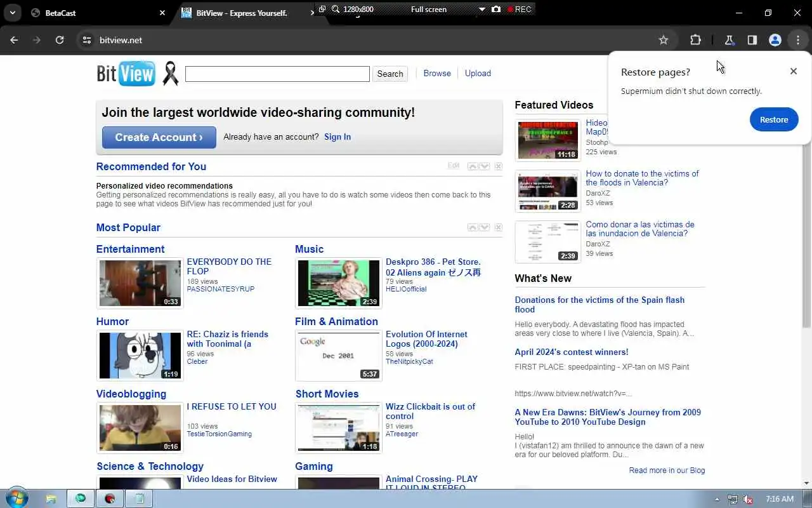Image resolution: width=812 pixels, height=508 pixels.
Task: Move Recommended for You section up
Action: pyautogui.click(x=472, y=166)
